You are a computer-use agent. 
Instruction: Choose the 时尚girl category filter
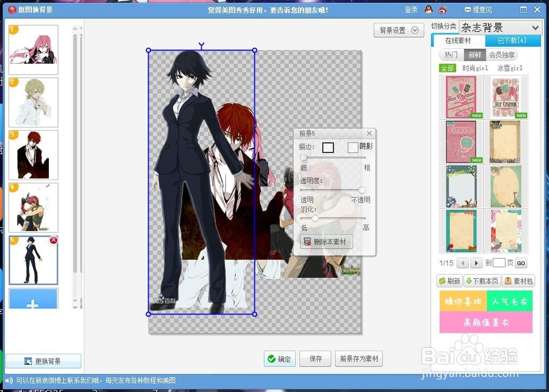coord(475,68)
